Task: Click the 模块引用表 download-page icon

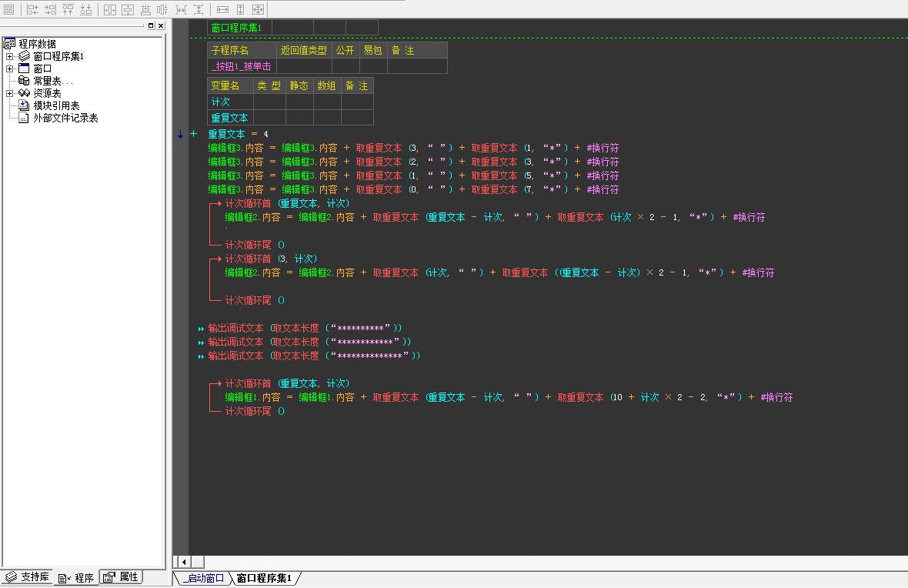Action: point(24,105)
